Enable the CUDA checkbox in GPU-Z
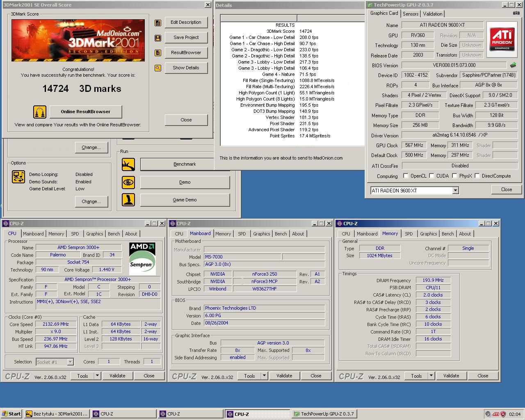The width and height of the screenshot is (525, 420). point(431,176)
